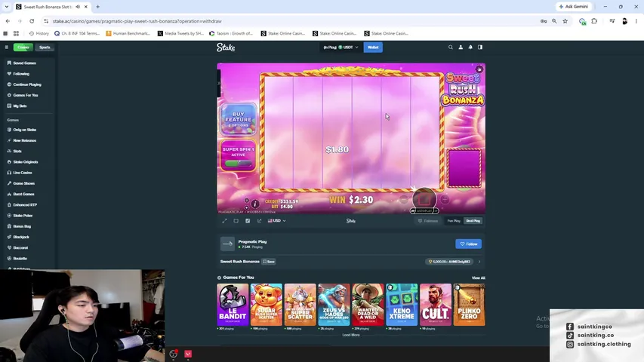The width and height of the screenshot is (644, 362).
Task: Open the USD display currency dropdown
Action: (277, 221)
